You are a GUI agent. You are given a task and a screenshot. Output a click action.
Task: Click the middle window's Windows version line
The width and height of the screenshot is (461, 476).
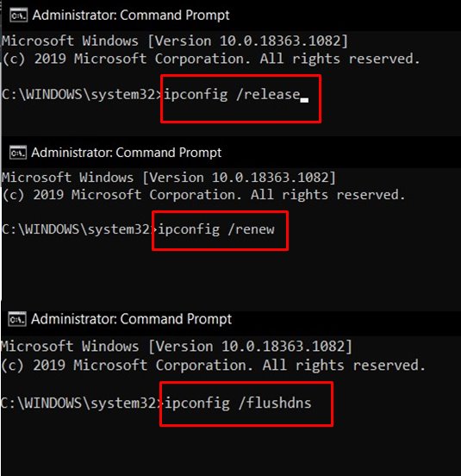(169, 178)
